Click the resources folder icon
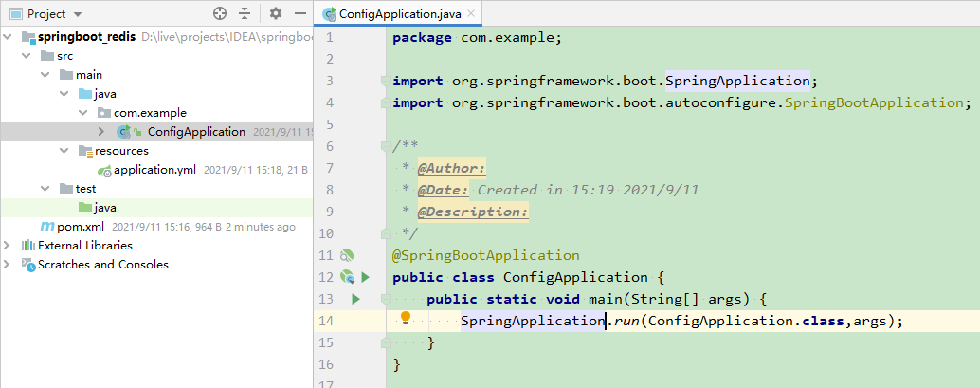980x388 pixels. 85,151
